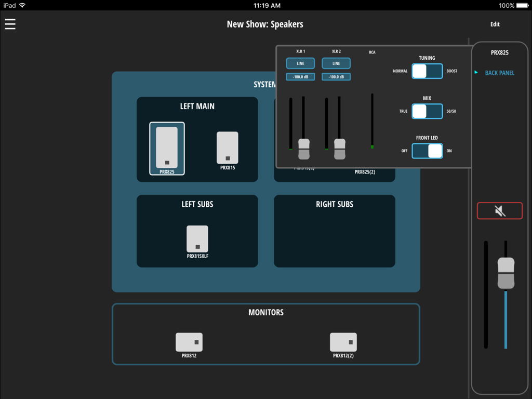
Task: Select the PRX812 monitor speaker
Action: pyautogui.click(x=189, y=342)
